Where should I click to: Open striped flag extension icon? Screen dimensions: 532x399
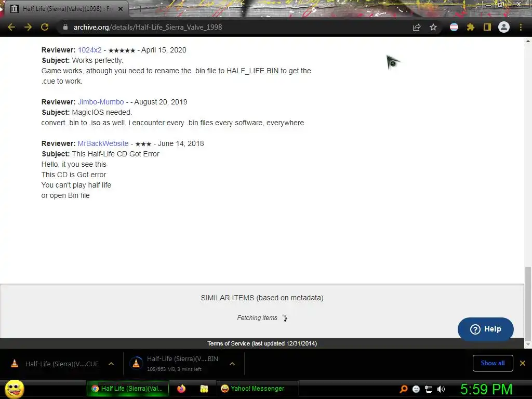pyautogui.click(x=454, y=27)
